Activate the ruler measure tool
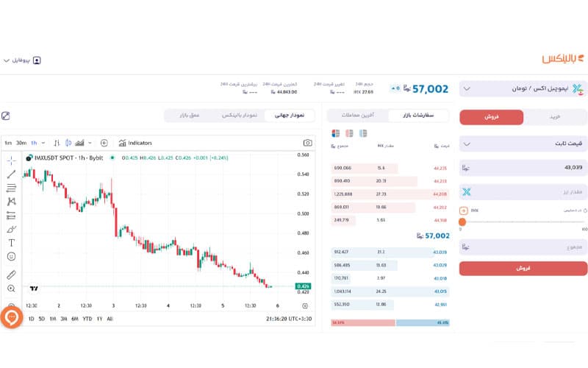The image size is (588, 368). 11,275
